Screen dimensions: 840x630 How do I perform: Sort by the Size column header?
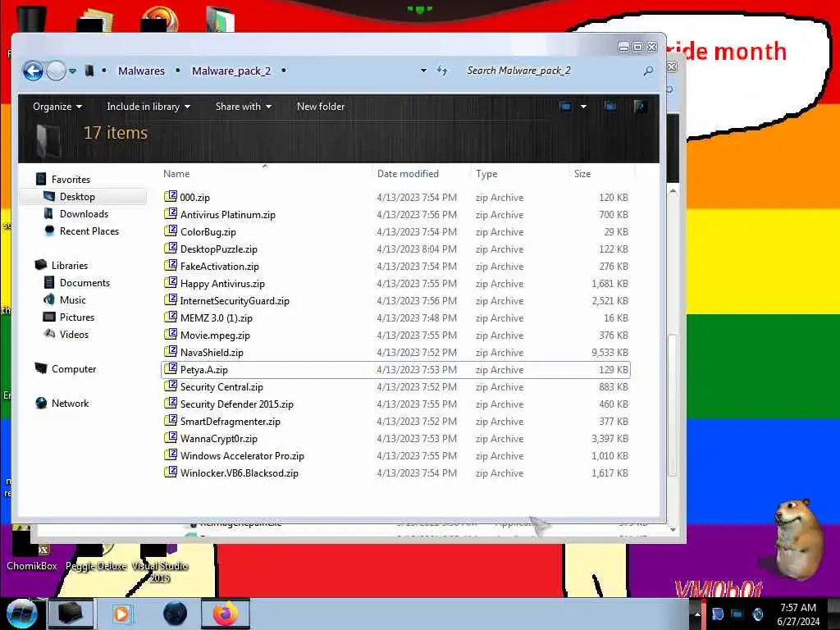[582, 174]
